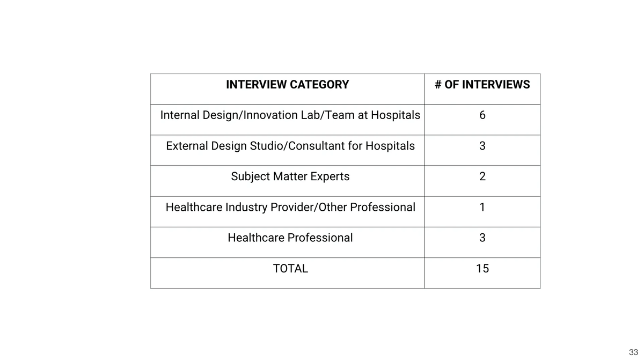644x362 pixels.
Task: Select the Healthcare Professional row label
Action: click(290, 238)
